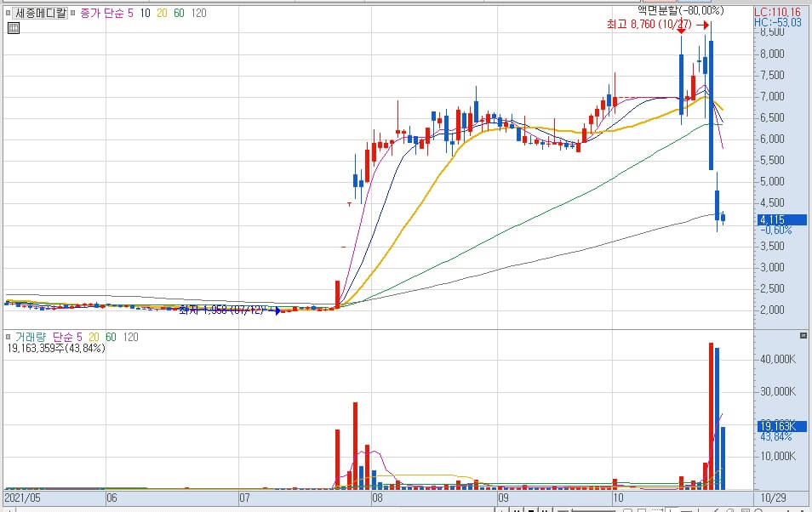812x512 pixels.
Task: Toggle the small square before 거래량
Action: click(x=8, y=337)
